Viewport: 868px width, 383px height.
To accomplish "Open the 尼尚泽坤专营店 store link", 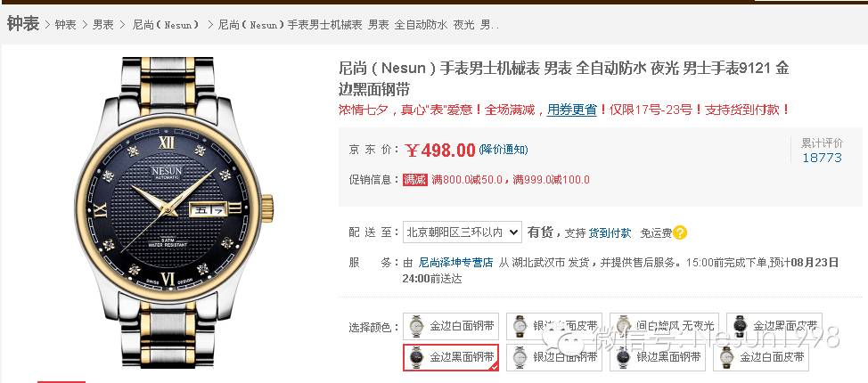I will coord(455,263).
